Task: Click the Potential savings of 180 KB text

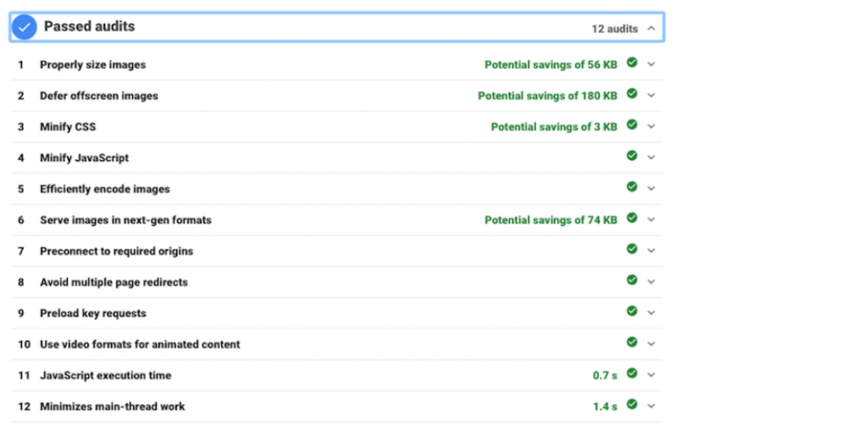Action: [x=548, y=96]
